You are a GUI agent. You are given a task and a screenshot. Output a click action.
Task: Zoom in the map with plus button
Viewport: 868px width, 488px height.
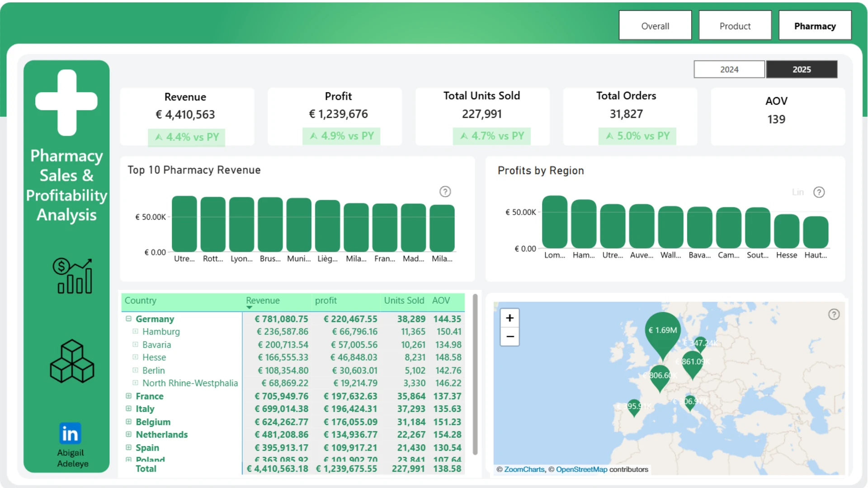(x=509, y=318)
